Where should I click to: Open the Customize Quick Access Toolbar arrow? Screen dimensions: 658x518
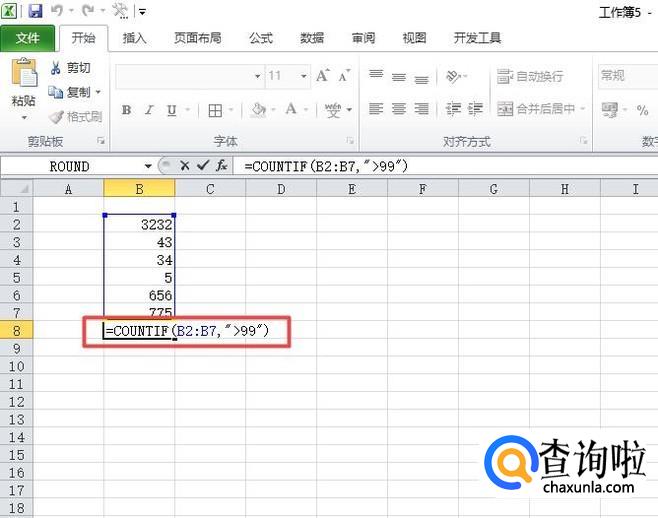(x=143, y=12)
